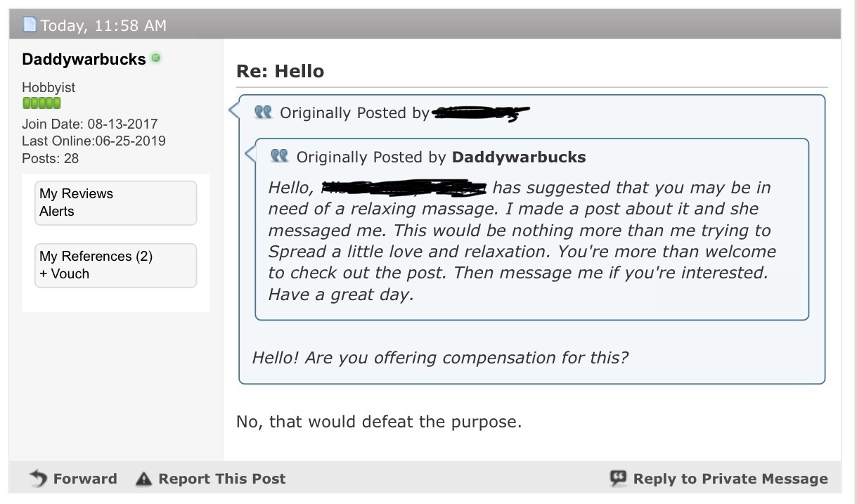Viewport: 857px width, 504px height.
Task: Click the Today, 11:58 AM timestamp
Action: (x=103, y=25)
